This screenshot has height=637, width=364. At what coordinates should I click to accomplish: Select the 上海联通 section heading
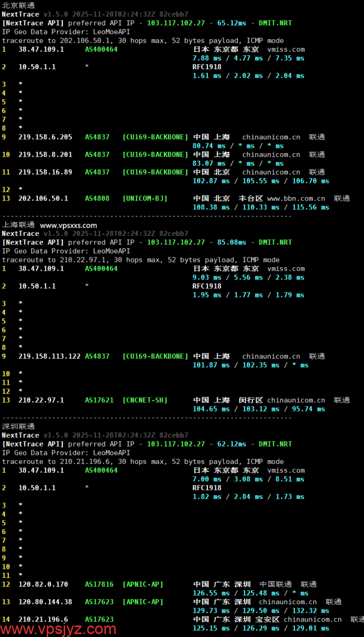pyautogui.click(x=18, y=225)
